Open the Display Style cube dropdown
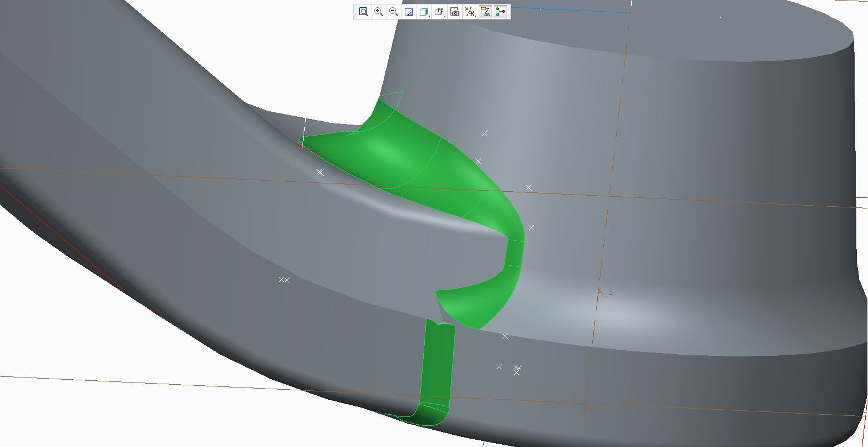 point(424,12)
